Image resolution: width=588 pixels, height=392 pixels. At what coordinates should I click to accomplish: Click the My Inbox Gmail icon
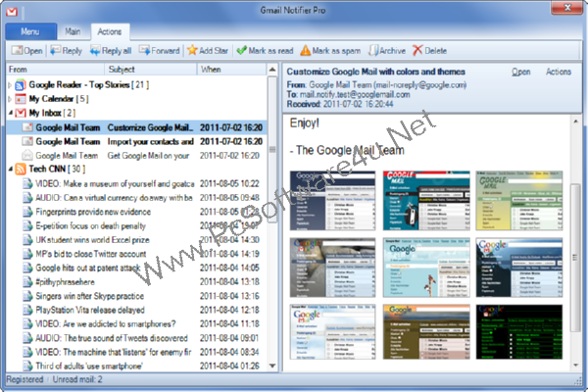[x=21, y=113]
